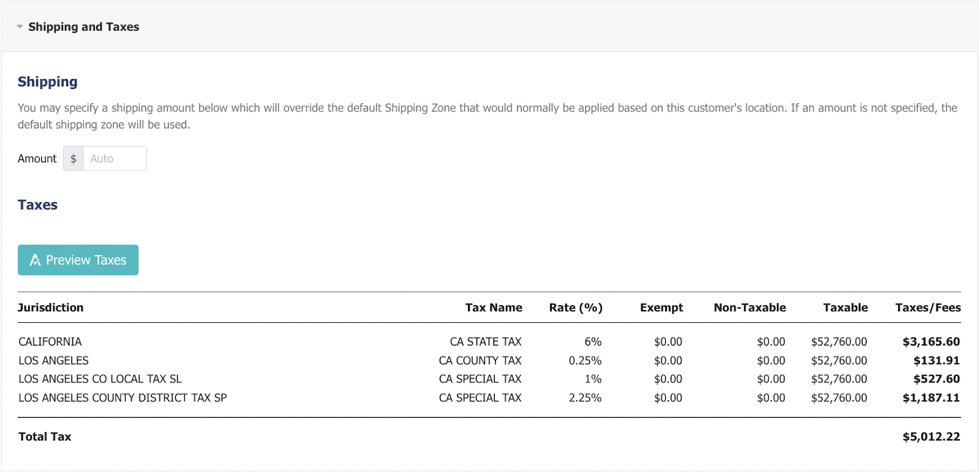Click the Taxes section heading
Image resolution: width=980 pixels, height=473 pixels.
coord(37,205)
